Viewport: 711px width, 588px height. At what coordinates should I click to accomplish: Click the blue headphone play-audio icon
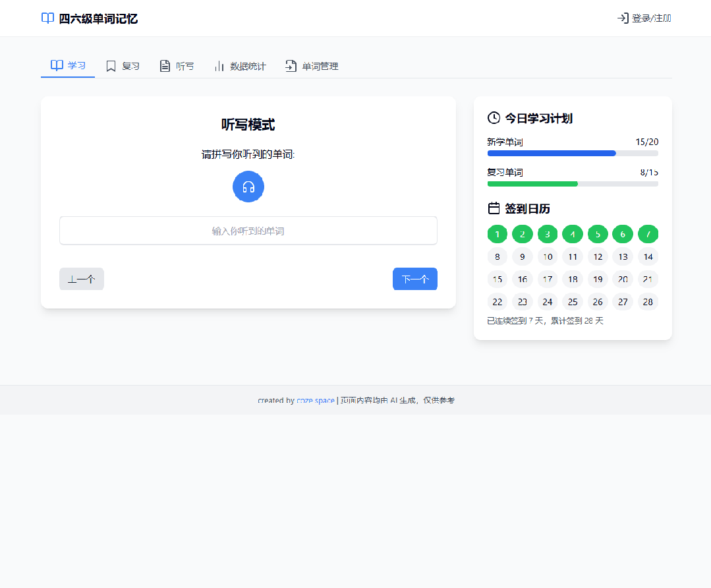click(248, 187)
